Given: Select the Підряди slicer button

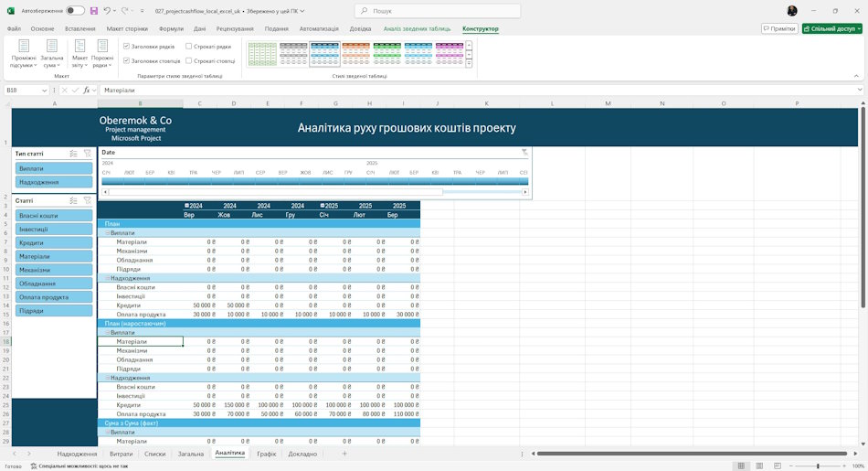Looking at the screenshot, I should (x=54, y=311).
